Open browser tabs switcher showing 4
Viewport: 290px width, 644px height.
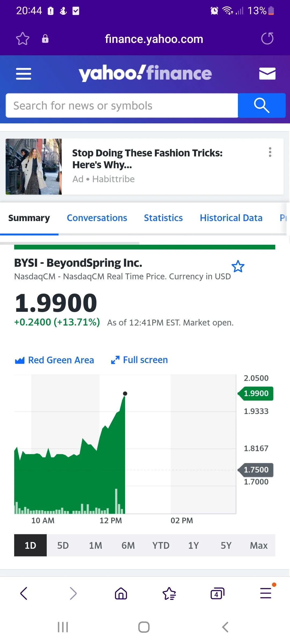click(x=217, y=593)
